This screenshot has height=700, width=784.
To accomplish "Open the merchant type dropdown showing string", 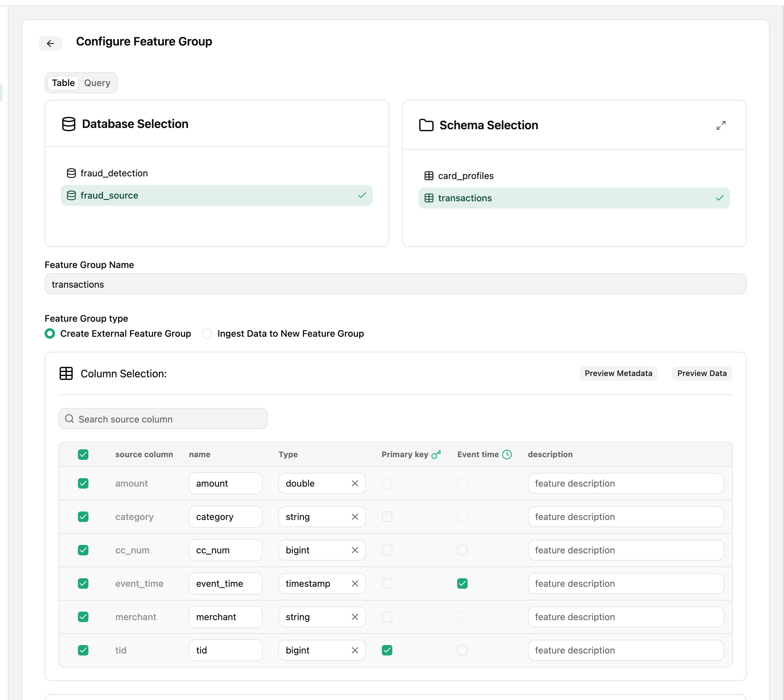I will tap(322, 617).
